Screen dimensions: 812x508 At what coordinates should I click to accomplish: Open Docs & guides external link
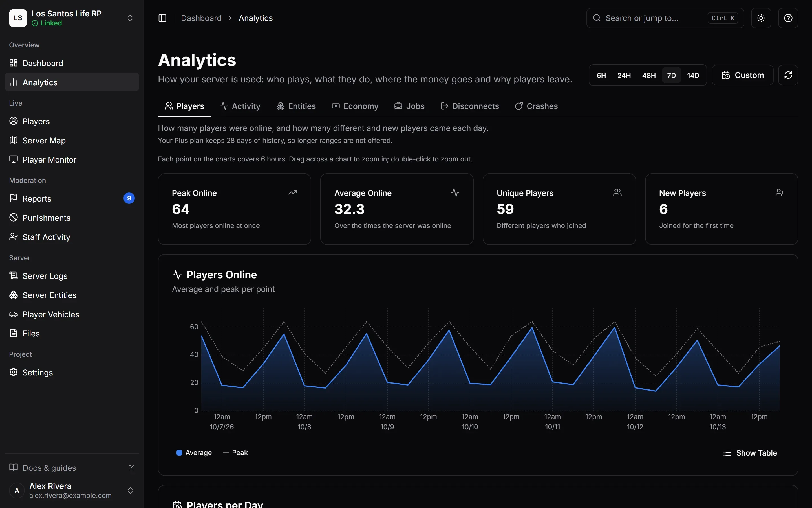pos(72,468)
